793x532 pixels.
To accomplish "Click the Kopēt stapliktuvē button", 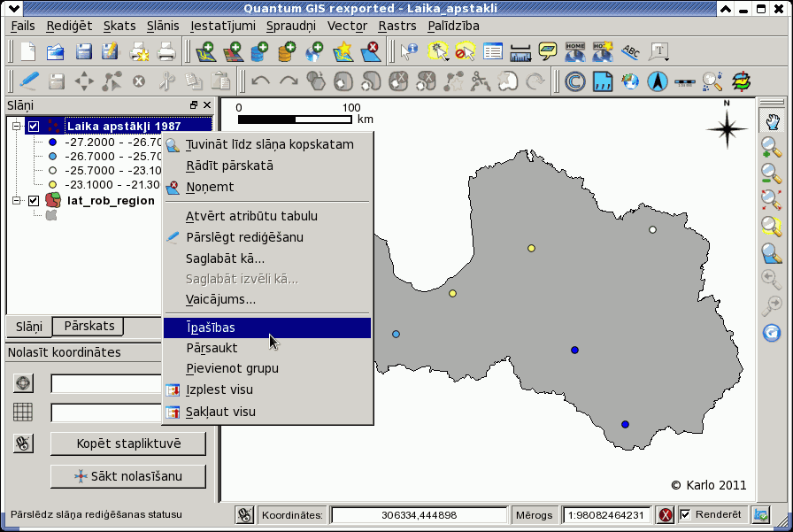I will [128, 443].
